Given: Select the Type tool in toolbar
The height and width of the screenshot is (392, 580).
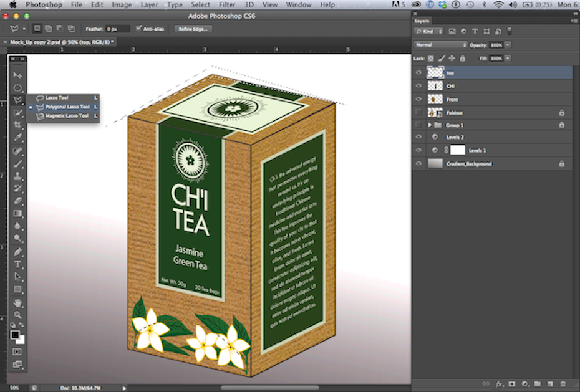Looking at the screenshot, I should pyautogui.click(x=18, y=264).
